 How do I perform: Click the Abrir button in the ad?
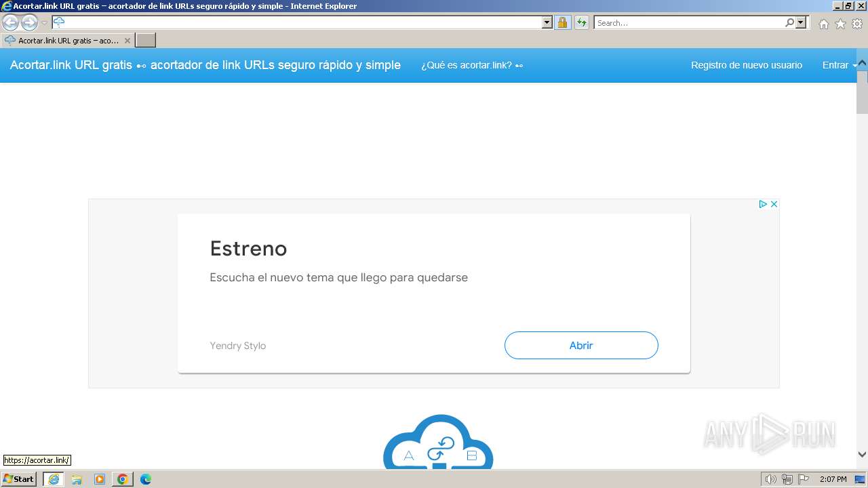(x=581, y=345)
